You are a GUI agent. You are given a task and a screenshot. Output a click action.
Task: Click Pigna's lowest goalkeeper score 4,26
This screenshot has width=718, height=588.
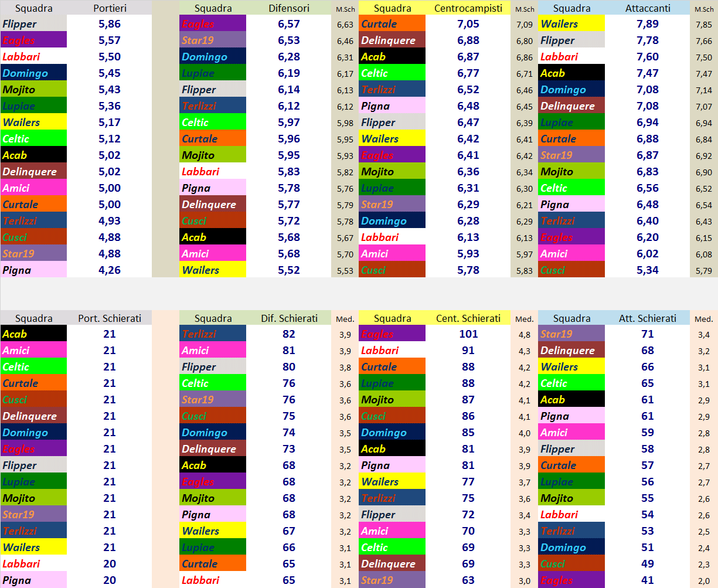[110, 270]
